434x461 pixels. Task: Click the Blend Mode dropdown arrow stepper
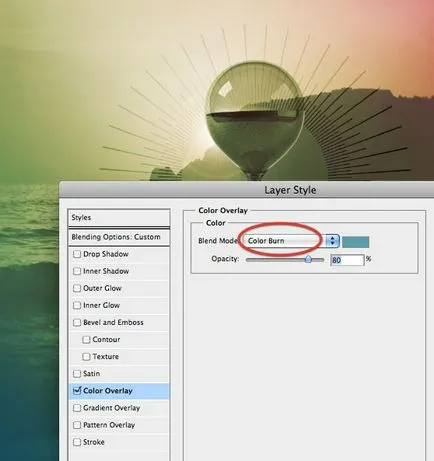coord(332,241)
